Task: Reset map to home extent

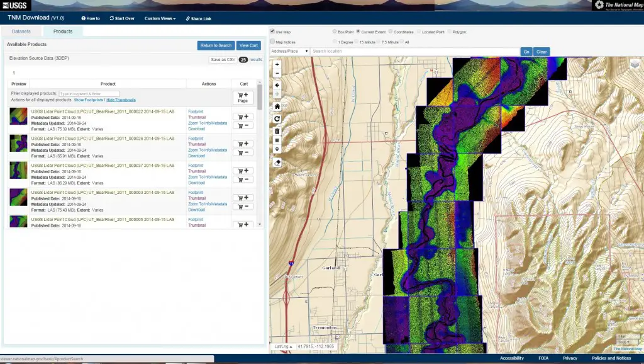Action: [x=277, y=106]
